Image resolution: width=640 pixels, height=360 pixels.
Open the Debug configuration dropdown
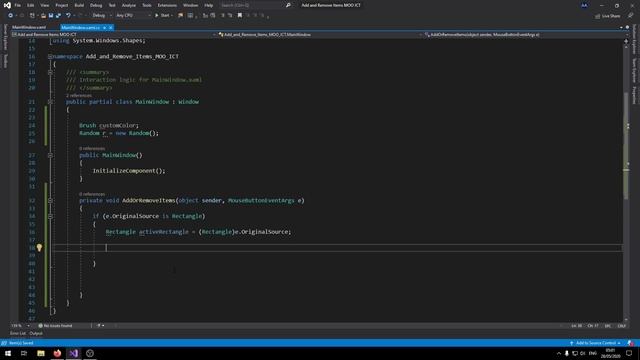click(102, 16)
